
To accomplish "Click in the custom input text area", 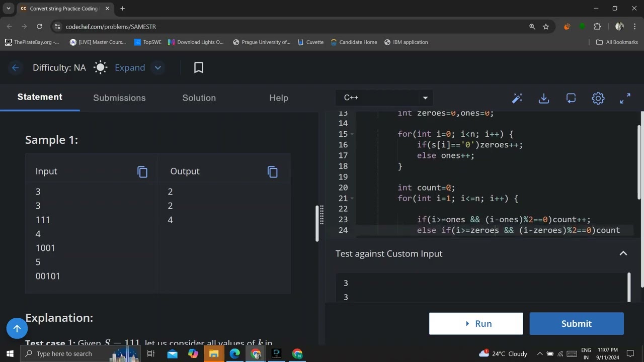I will click(x=482, y=288).
